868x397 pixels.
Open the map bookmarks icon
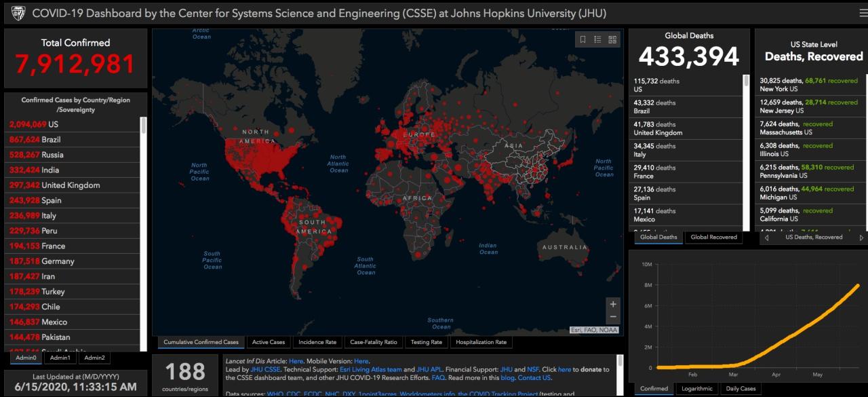[x=583, y=40]
